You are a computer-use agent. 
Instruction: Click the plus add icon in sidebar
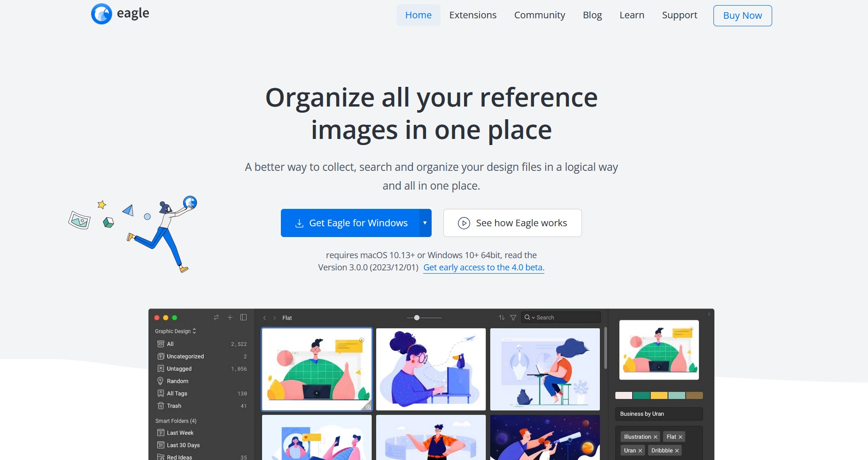(230, 318)
